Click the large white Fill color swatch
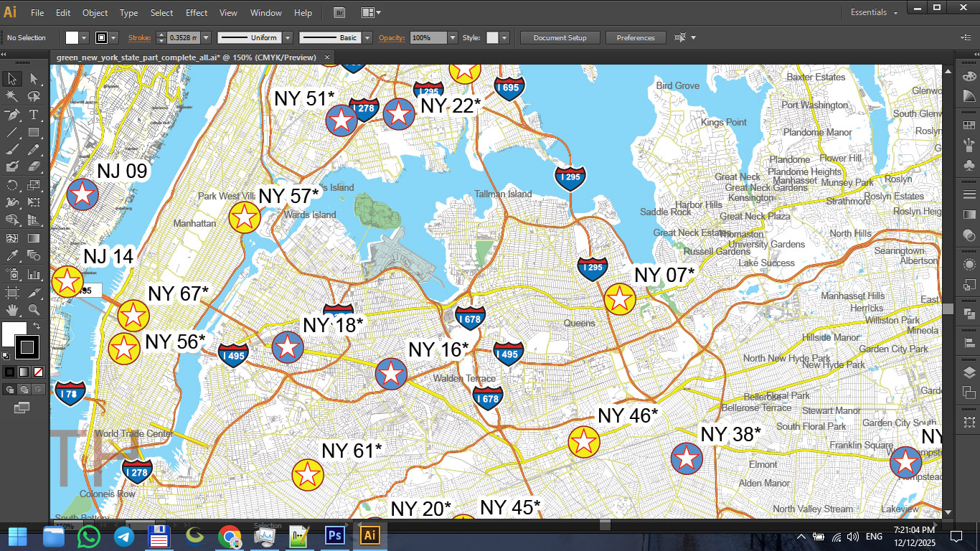980x551 pixels. (14, 334)
